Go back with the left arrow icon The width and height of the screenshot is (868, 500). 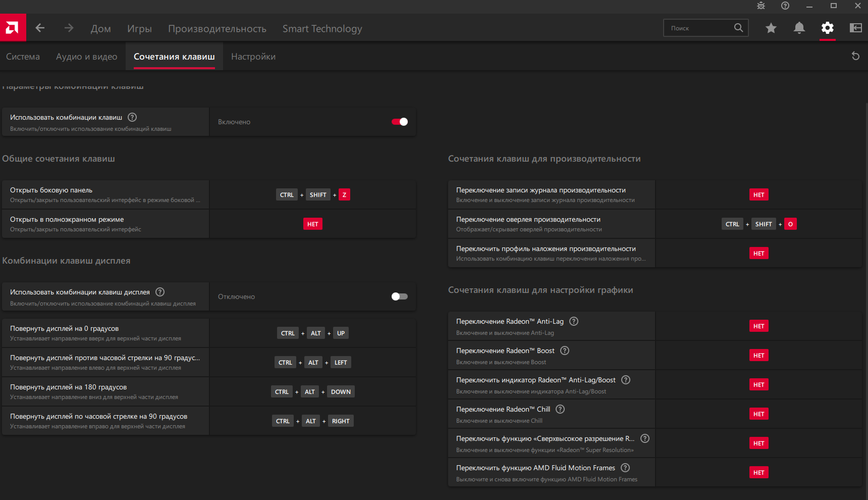(40, 28)
